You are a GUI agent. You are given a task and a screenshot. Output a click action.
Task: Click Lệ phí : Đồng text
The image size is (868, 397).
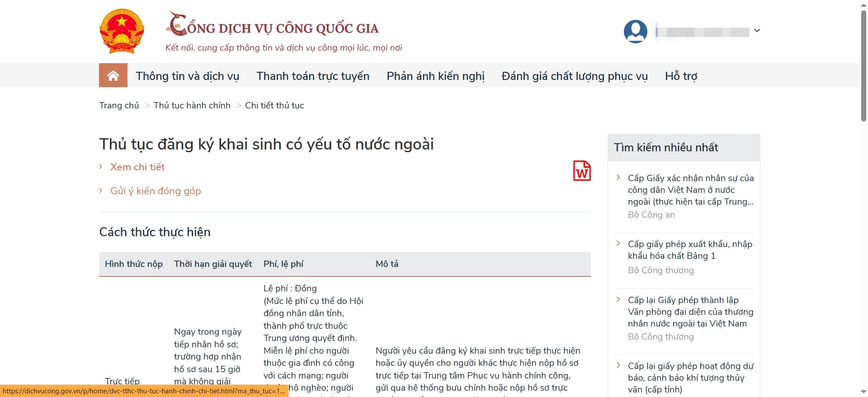point(290,288)
